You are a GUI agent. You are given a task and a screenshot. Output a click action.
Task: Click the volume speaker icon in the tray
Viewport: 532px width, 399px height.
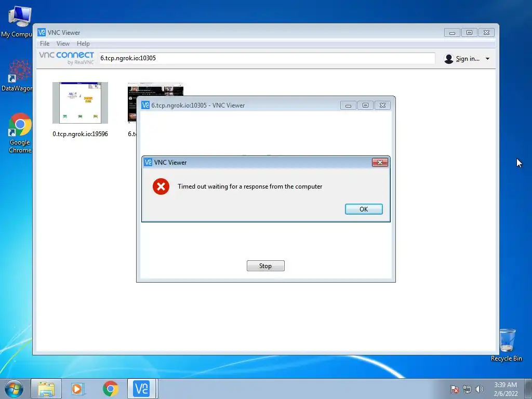[x=480, y=389]
